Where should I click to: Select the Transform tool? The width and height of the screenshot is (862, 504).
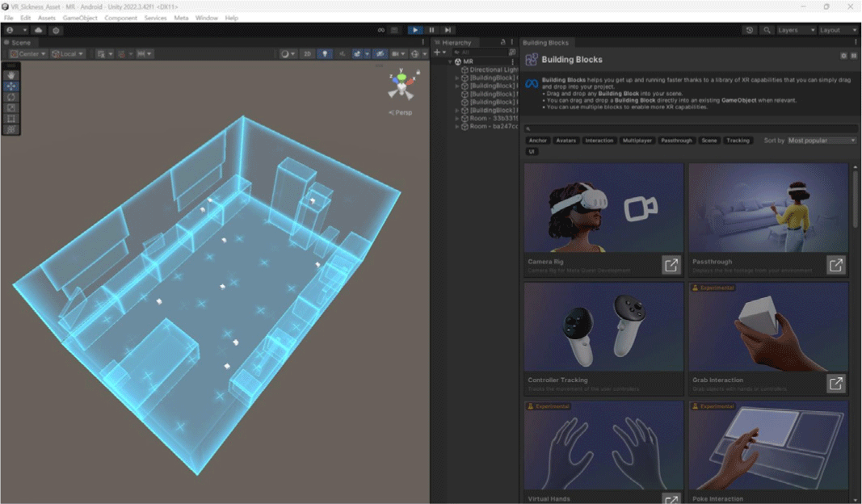coord(11,130)
